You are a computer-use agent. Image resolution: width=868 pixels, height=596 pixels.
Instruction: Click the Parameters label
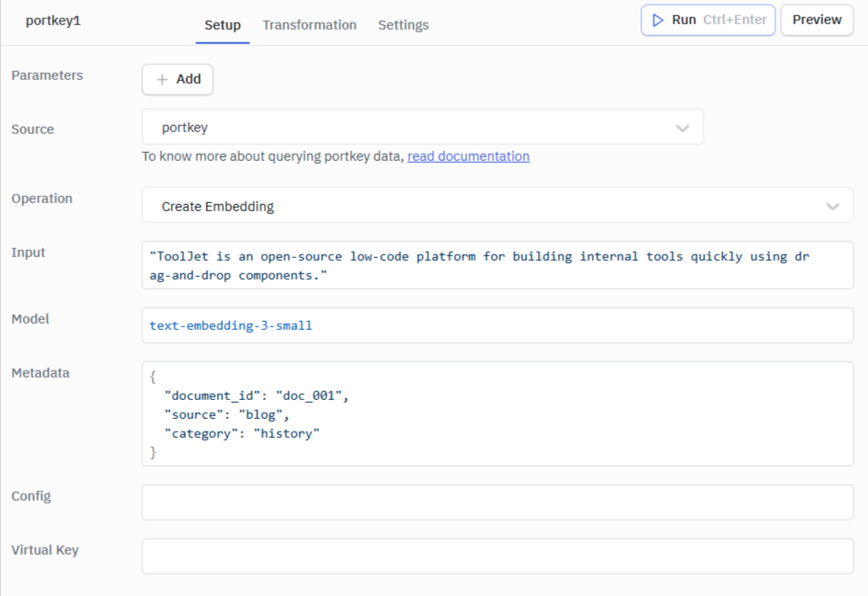[x=47, y=76]
